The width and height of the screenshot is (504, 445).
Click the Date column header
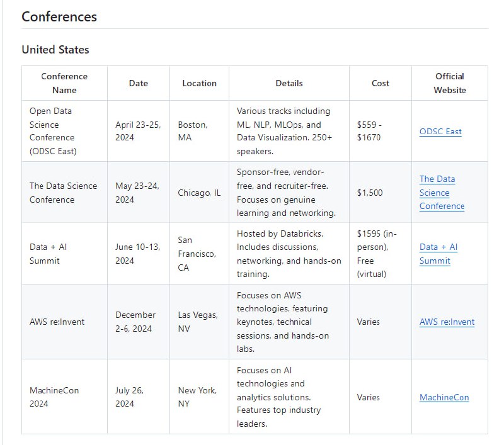(138, 83)
